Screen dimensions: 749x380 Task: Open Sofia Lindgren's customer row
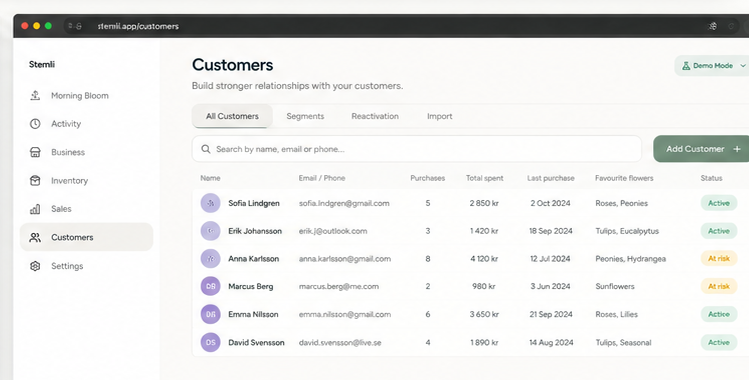pos(471,203)
